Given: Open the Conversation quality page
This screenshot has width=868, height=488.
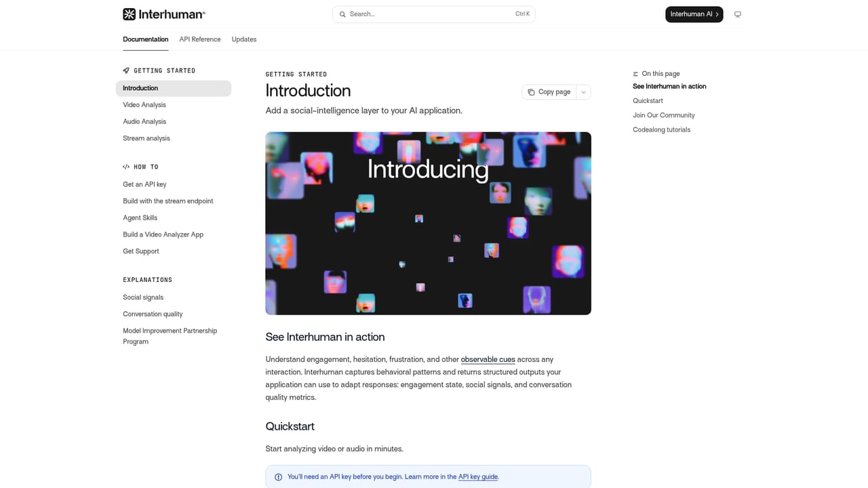Looking at the screenshot, I should tap(153, 314).
